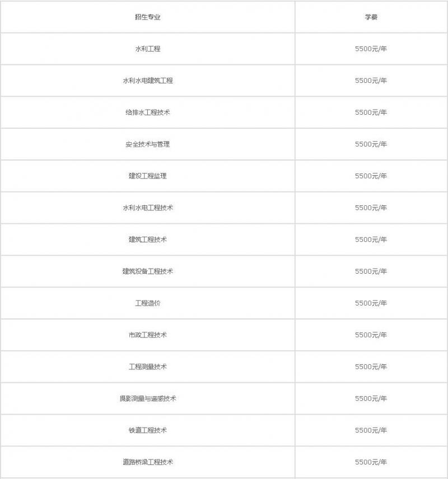Click the tuition amount for 铁道工程技术

click(x=371, y=430)
